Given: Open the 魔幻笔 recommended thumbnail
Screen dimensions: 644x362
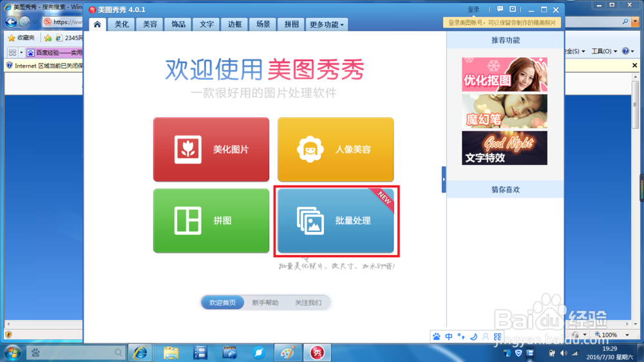Looking at the screenshot, I should pyautogui.click(x=504, y=111).
